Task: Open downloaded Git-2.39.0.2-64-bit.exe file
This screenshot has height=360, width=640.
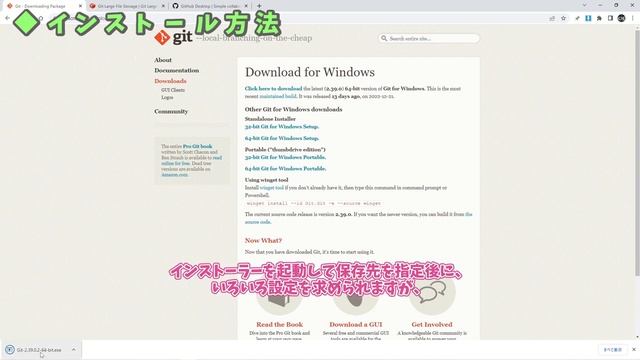Action: [39, 350]
